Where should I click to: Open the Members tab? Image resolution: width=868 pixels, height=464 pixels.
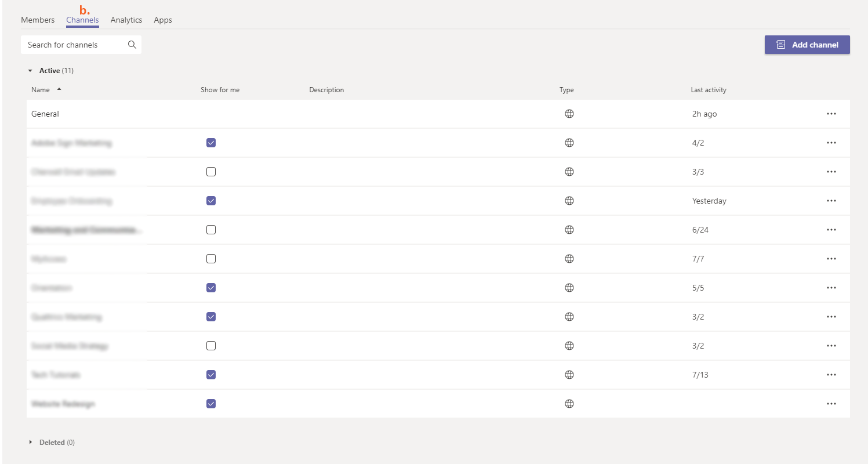37,20
